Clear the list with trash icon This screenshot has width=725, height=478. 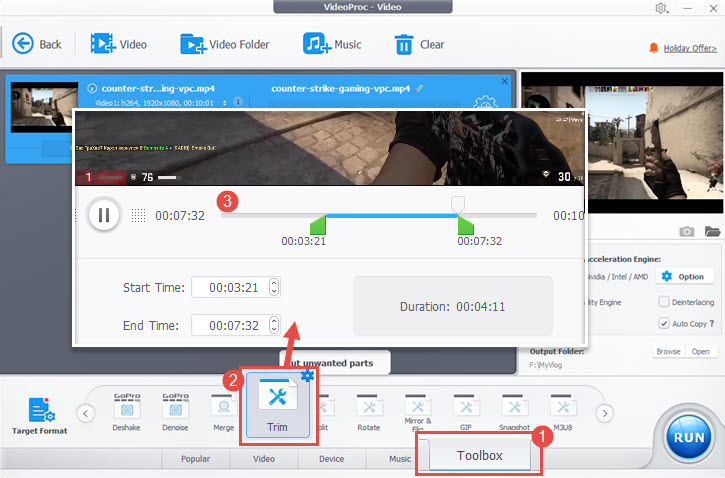[x=419, y=44]
